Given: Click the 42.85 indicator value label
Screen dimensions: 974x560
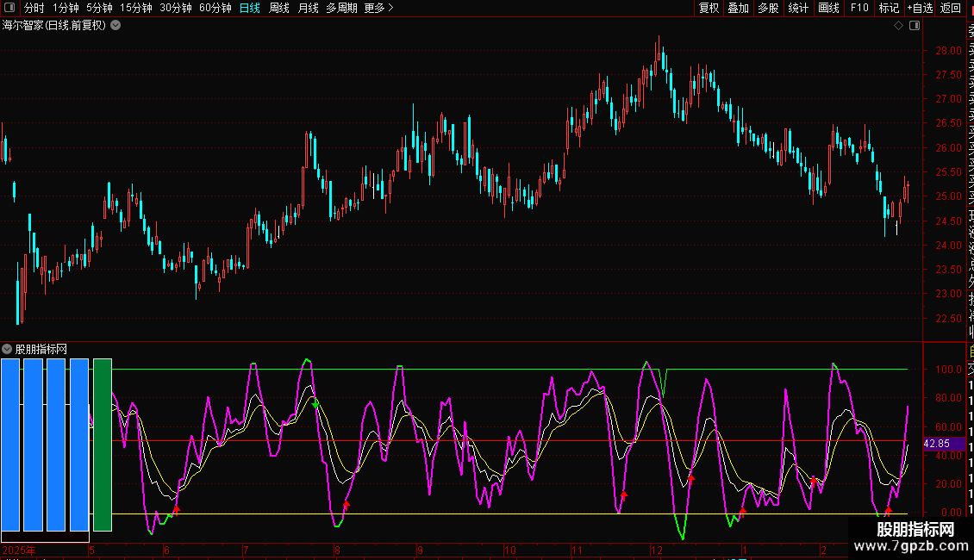Looking at the screenshot, I should 936,444.
